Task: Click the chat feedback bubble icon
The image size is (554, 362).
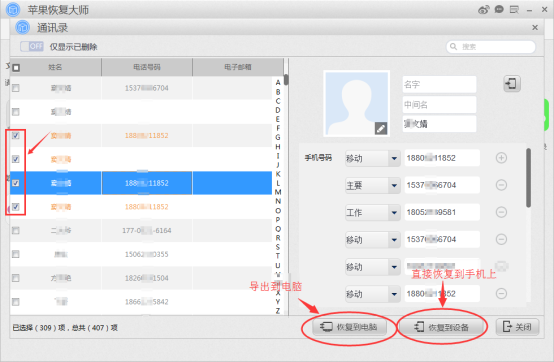Action: [499, 10]
